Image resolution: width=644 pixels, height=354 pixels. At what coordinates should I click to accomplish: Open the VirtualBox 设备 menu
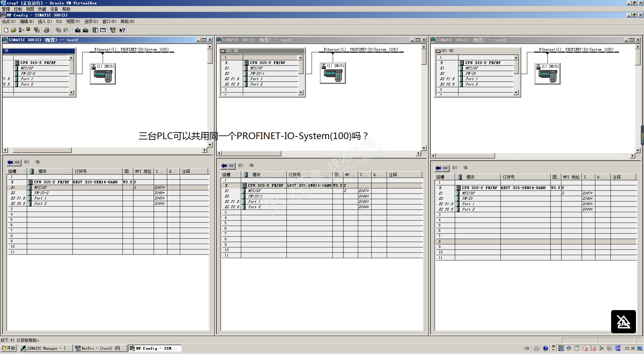click(54, 9)
